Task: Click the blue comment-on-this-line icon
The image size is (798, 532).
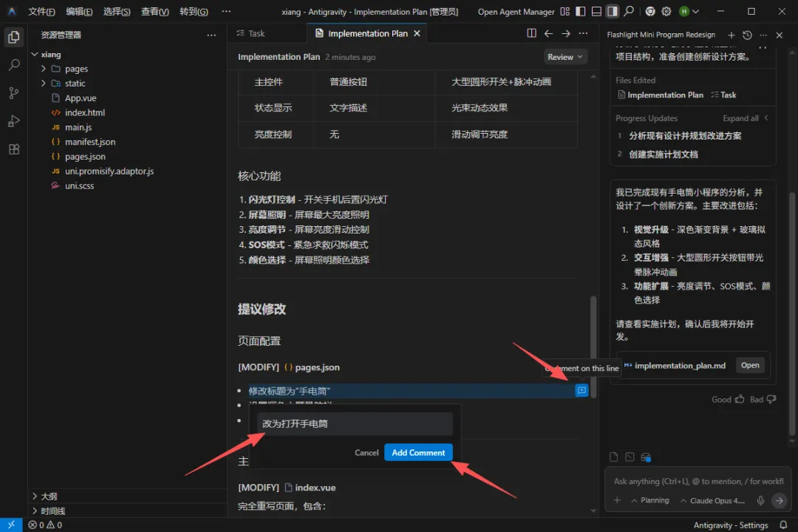Action: click(582, 391)
